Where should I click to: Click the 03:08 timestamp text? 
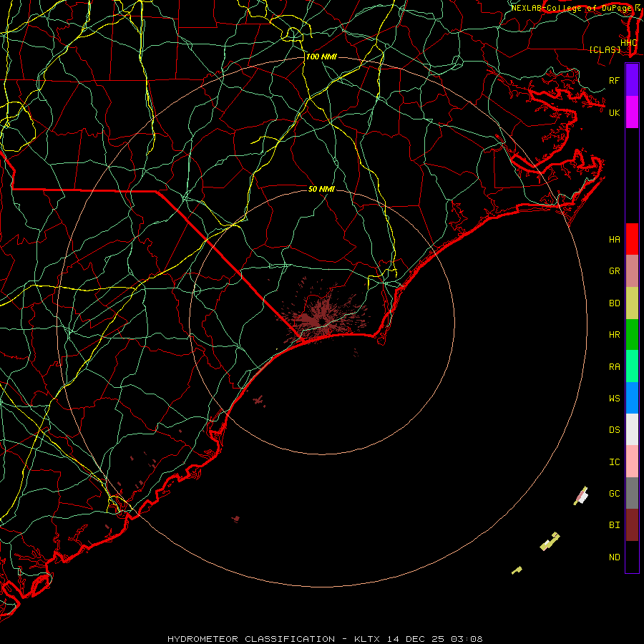pyautogui.click(x=467, y=639)
